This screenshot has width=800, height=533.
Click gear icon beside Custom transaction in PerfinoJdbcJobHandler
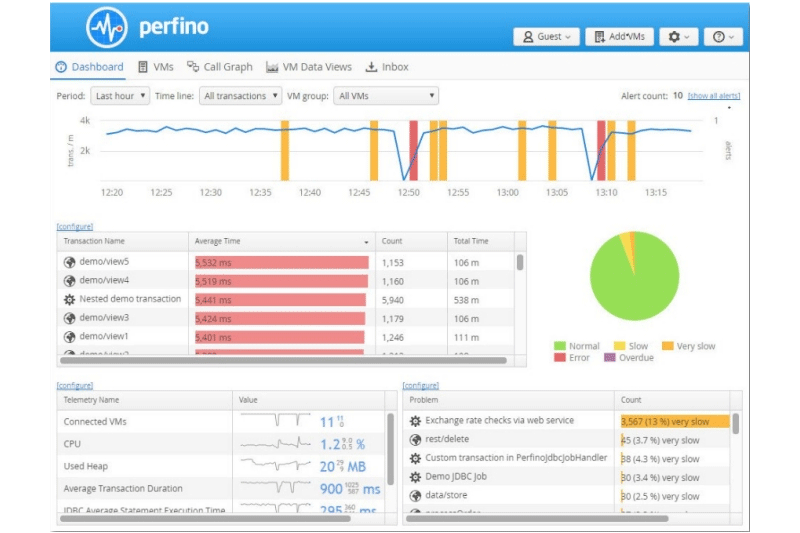pyautogui.click(x=415, y=458)
